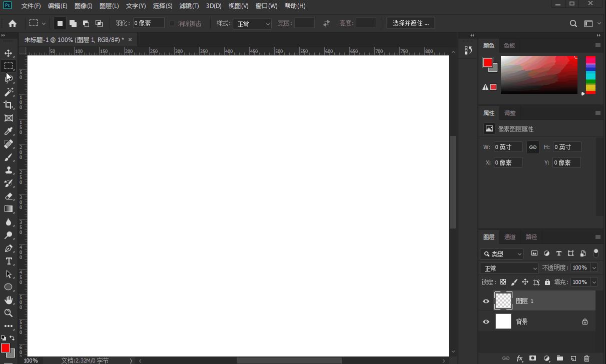Enable the 消除锯齿 checkbox
The image size is (606, 364).
point(172,22)
